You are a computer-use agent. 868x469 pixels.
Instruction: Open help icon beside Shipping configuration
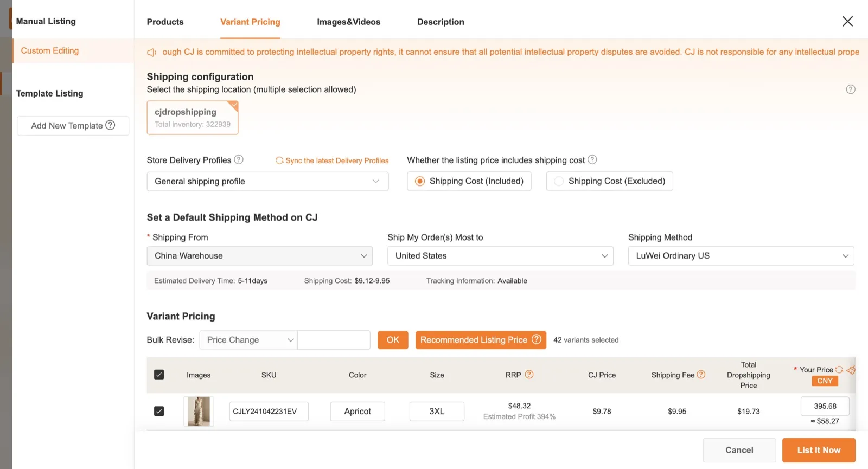(851, 89)
